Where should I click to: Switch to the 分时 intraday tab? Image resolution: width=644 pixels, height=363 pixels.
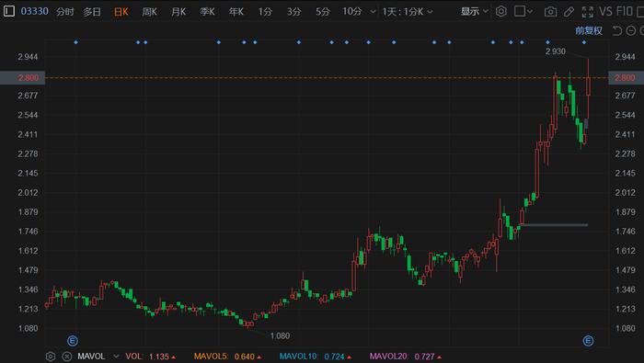[65, 12]
